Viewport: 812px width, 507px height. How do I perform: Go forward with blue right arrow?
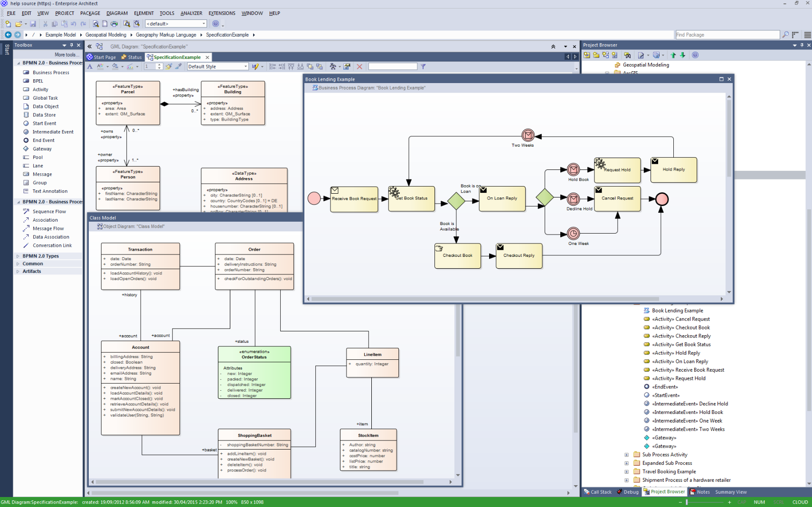click(18, 35)
